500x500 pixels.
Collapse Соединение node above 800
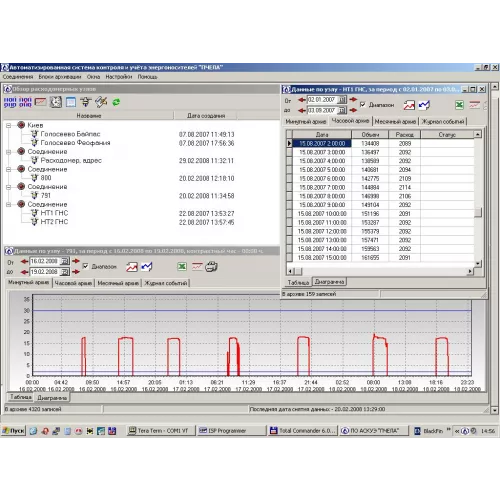[9, 169]
